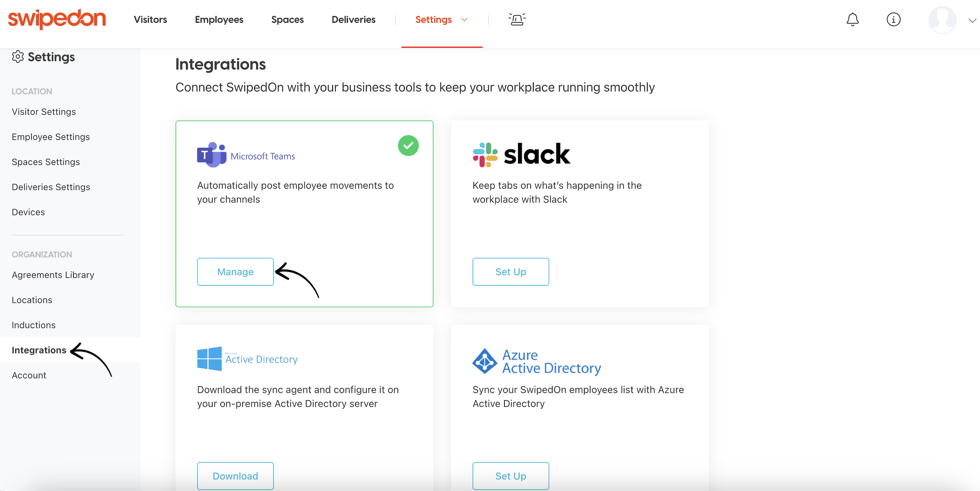Click the Settings gear icon in sidebar

pos(17,57)
